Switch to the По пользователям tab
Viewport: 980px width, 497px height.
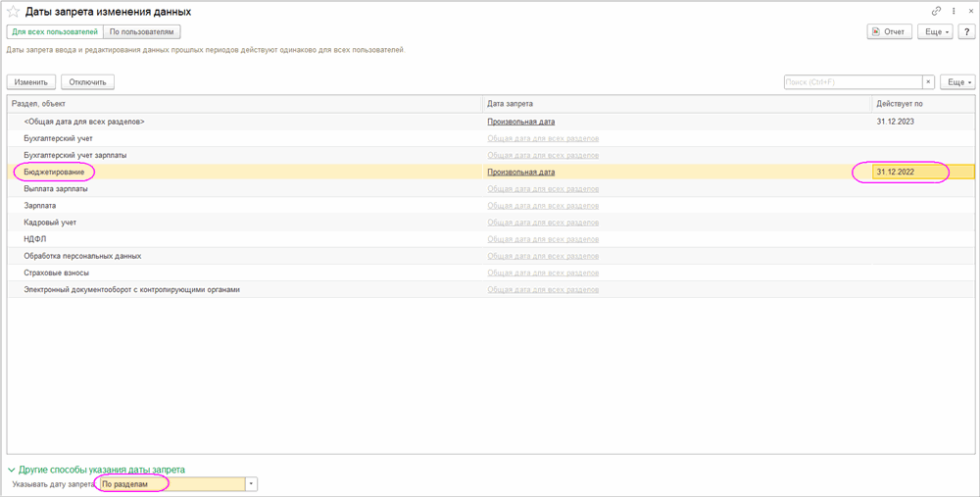coord(142,32)
